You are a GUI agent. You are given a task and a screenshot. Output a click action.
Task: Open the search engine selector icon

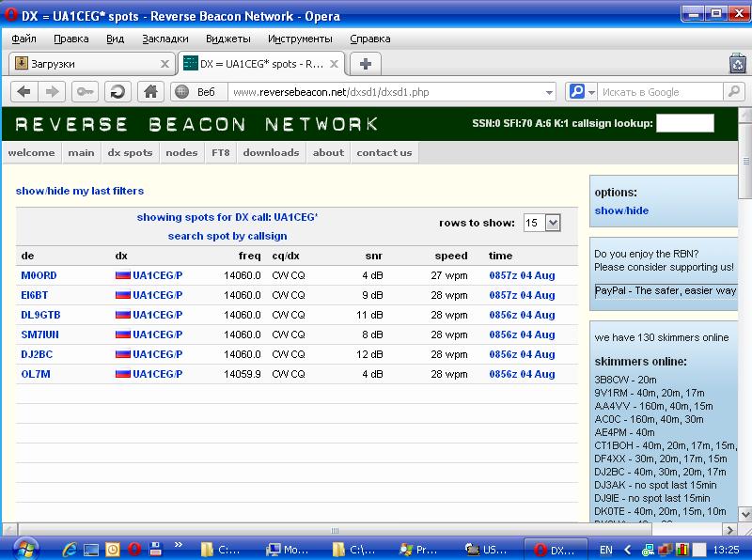click(x=581, y=91)
